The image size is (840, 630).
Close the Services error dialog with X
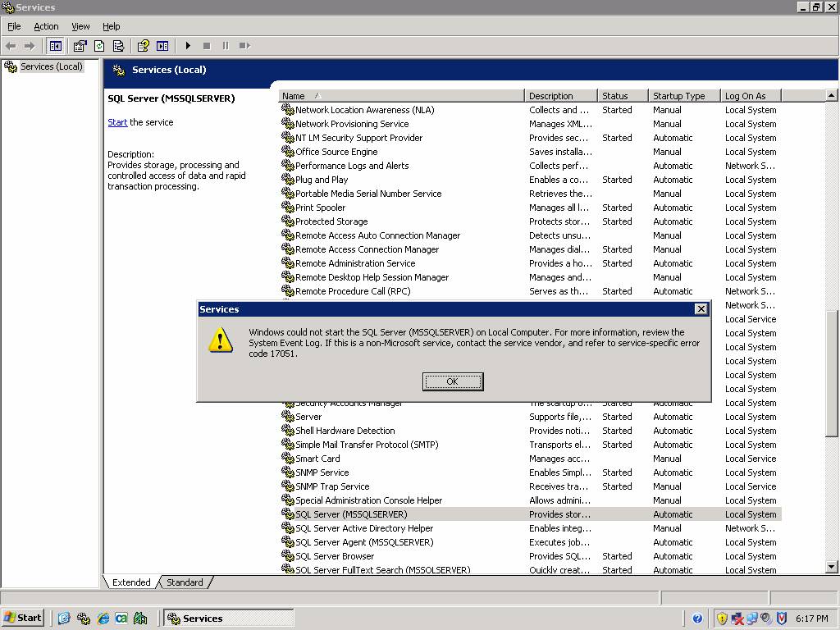coord(701,309)
